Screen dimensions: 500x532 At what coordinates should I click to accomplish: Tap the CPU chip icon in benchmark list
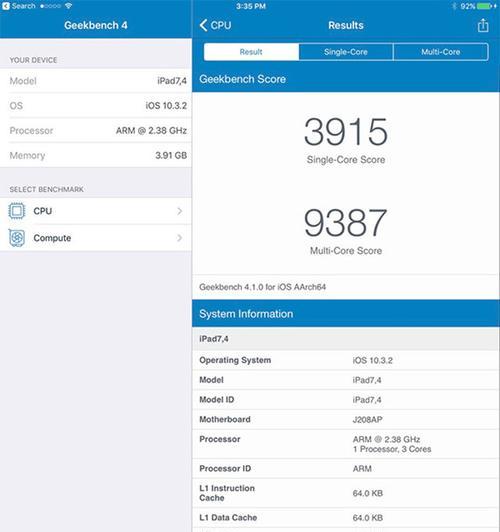click(17, 211)
